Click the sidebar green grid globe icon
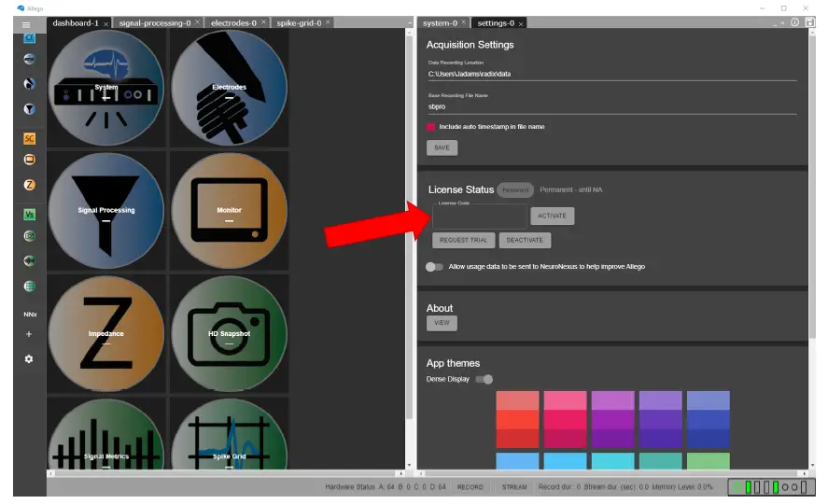The width and height of the screenshot is (828, 504). tap(30, 286)
